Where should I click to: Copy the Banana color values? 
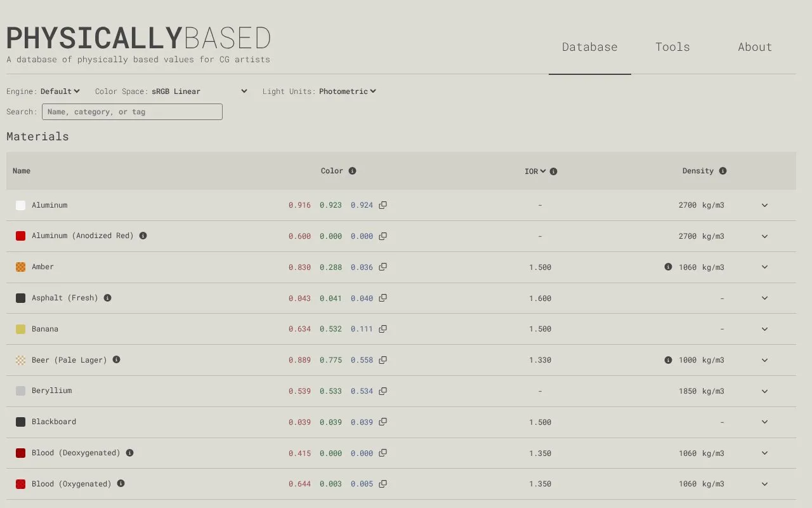click(x=383, y=329)
